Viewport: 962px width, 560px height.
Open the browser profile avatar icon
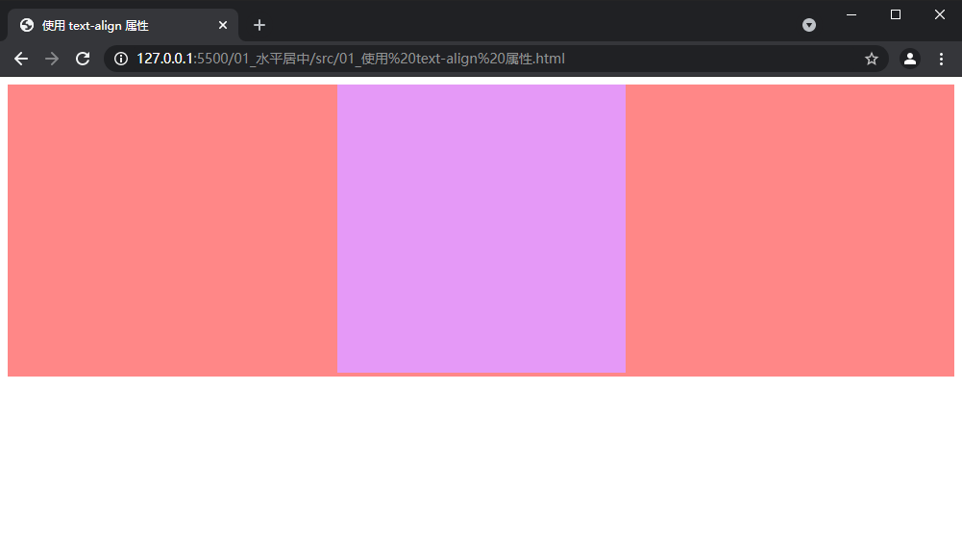(x=909, y=59)
